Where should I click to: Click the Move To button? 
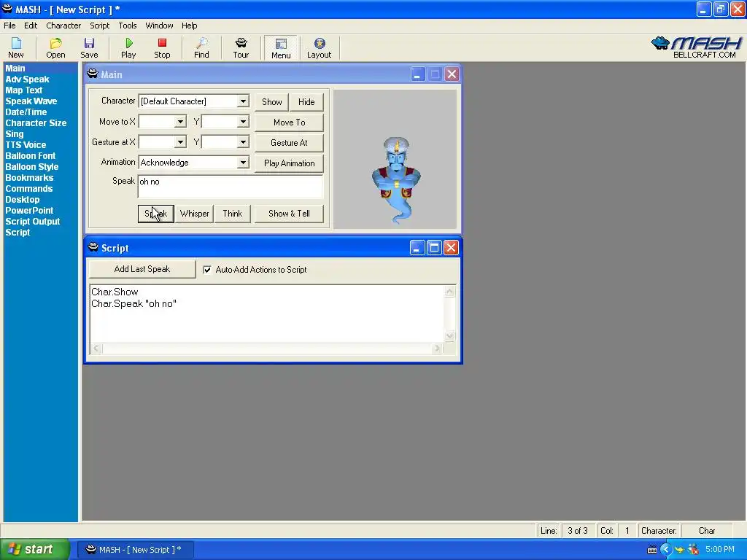click(289, 122)
